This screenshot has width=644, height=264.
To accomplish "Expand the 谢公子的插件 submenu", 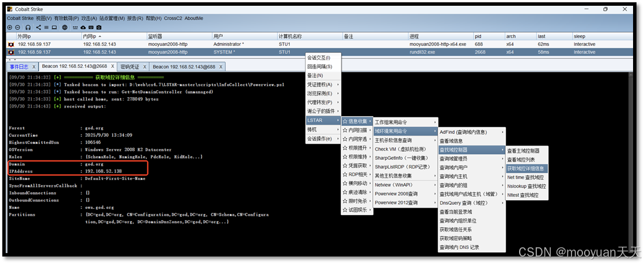I will (323, 111).
